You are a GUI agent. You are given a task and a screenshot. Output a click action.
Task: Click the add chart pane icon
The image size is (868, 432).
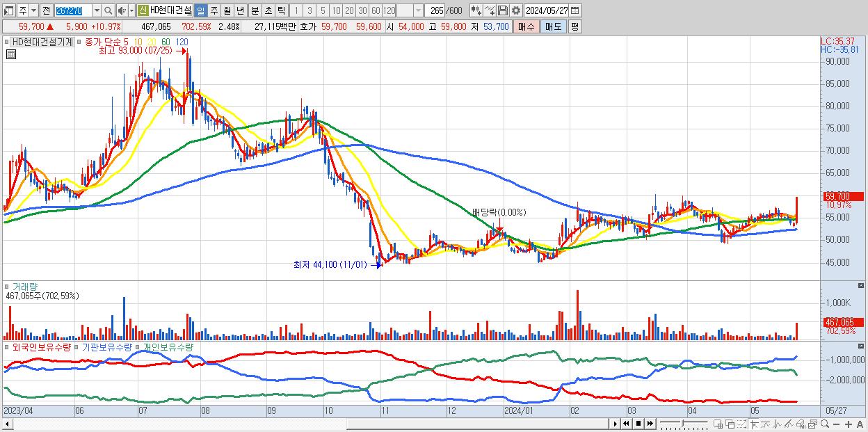[x=718, y=424]
